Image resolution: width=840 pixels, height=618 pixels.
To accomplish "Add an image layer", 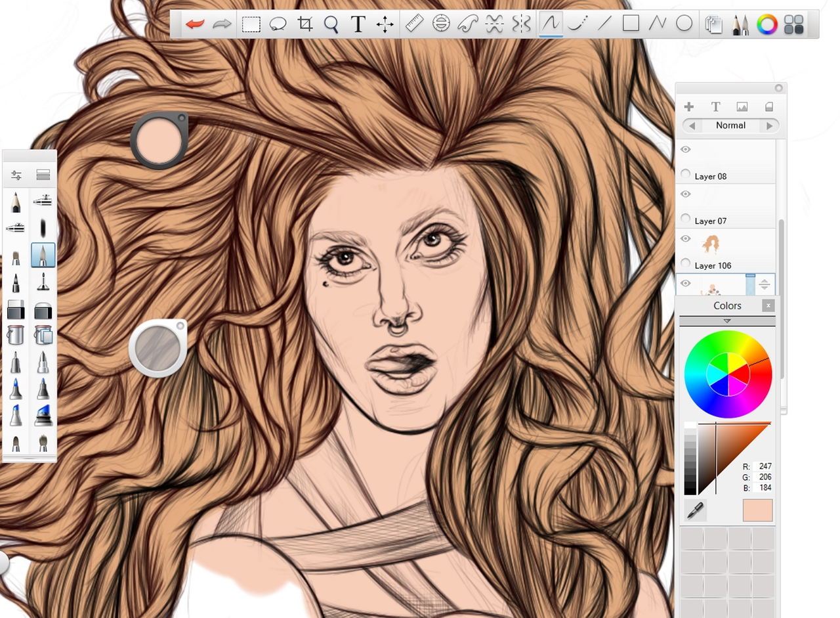I will 742,106.
